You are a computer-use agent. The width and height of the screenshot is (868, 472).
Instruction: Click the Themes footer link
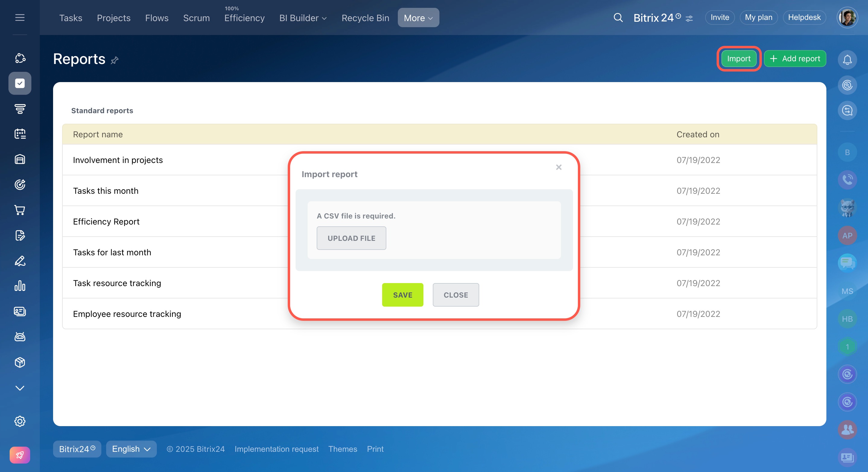342,449
